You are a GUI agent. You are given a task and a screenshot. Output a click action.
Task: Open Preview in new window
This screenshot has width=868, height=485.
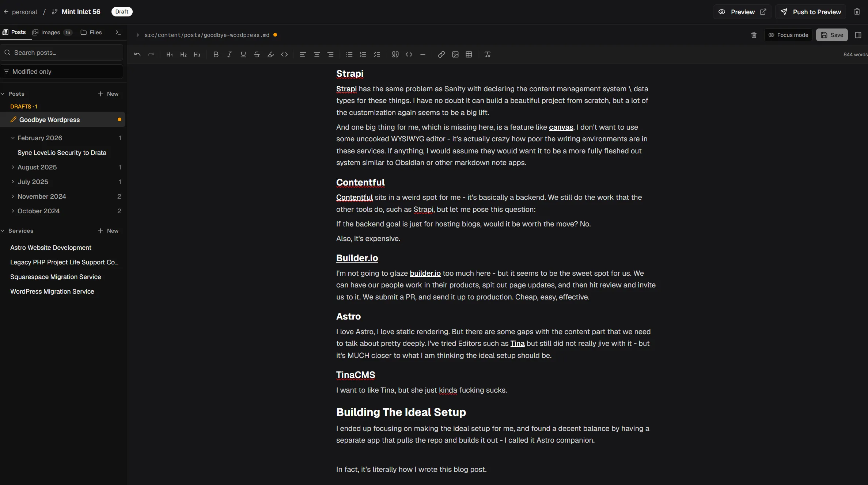pyautogui.click(x=742, y=12)
